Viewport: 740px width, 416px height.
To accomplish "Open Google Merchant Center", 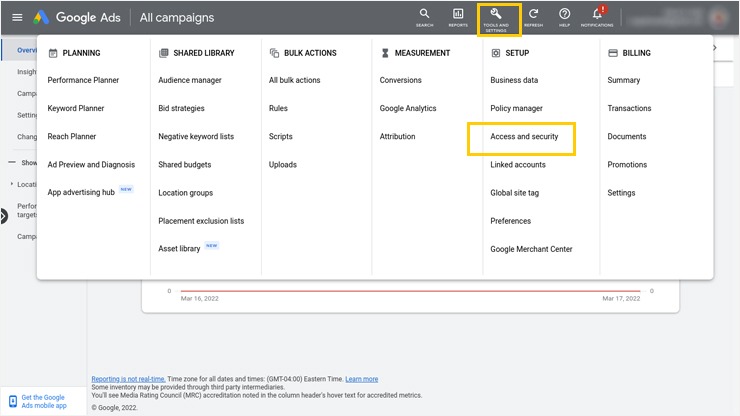I will tap(531, 249).
